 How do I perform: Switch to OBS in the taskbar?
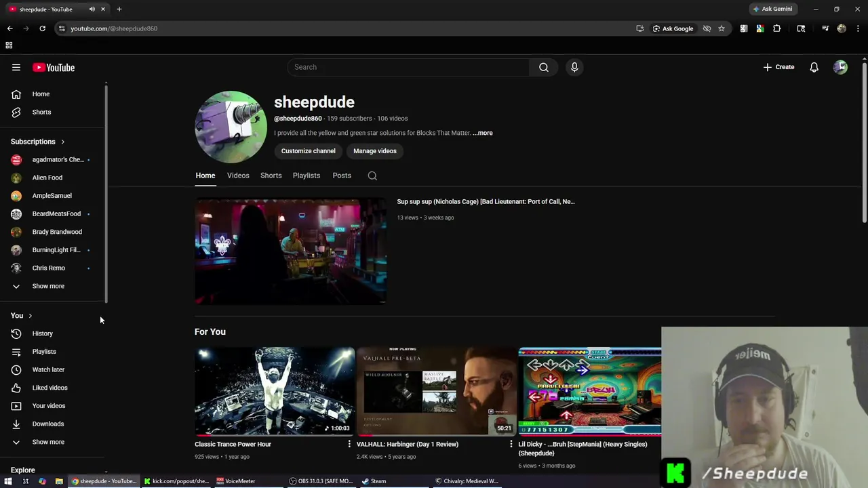point(321,481)
